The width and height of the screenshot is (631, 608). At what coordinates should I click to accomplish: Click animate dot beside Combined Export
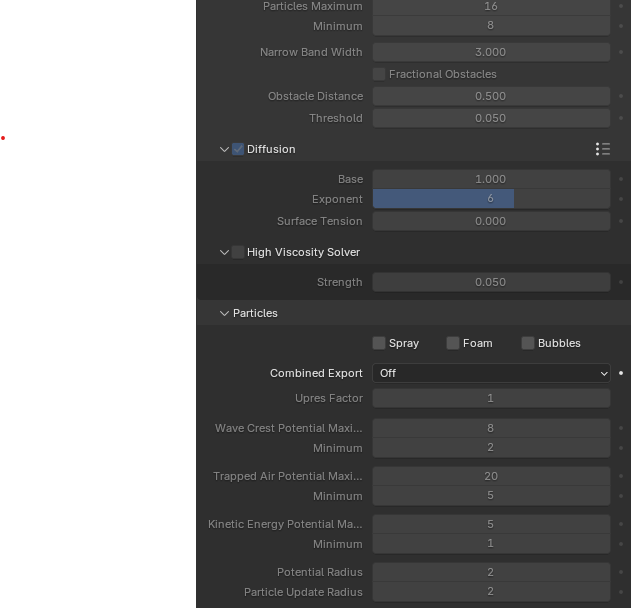(621, 373)
